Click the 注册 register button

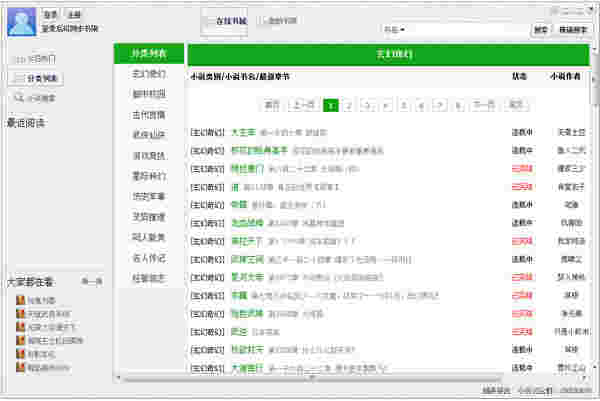[x=74, y=15]
